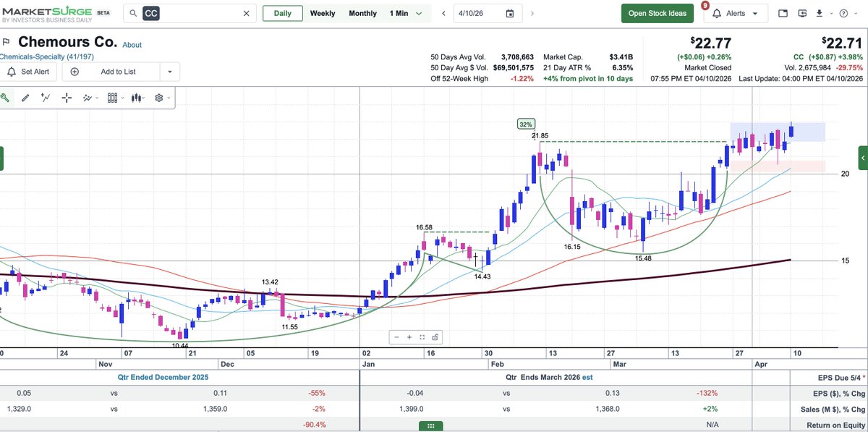868x432 pixels.
Task: Click the $22.71 closing price
Action: point(842,43)
